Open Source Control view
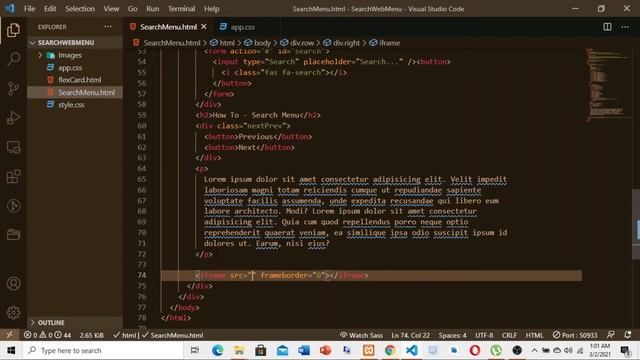The image size is (640, 360). coord(13,88)
